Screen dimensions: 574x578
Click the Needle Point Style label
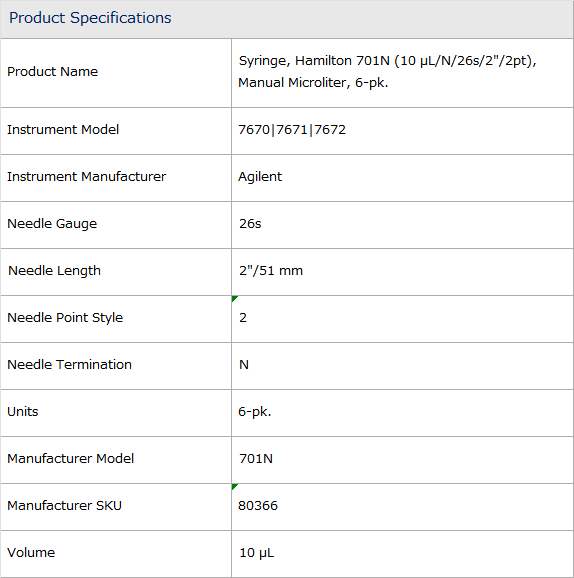click(65, 318)
